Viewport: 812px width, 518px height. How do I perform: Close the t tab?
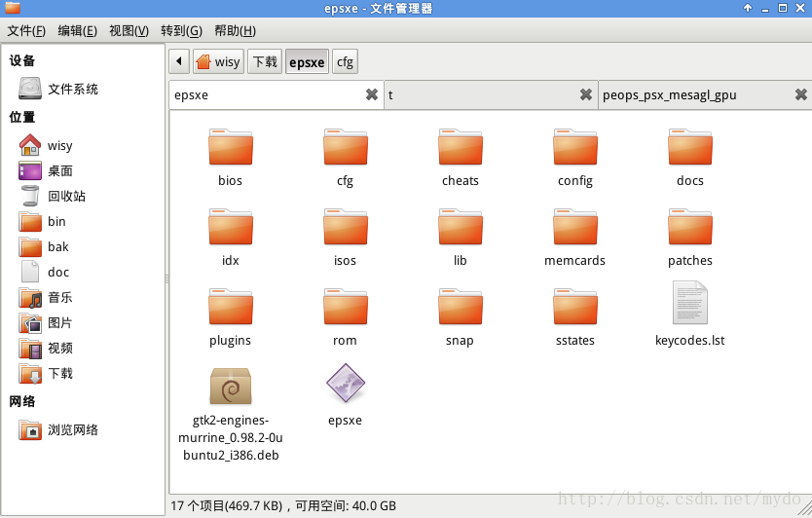coord(586,94)
